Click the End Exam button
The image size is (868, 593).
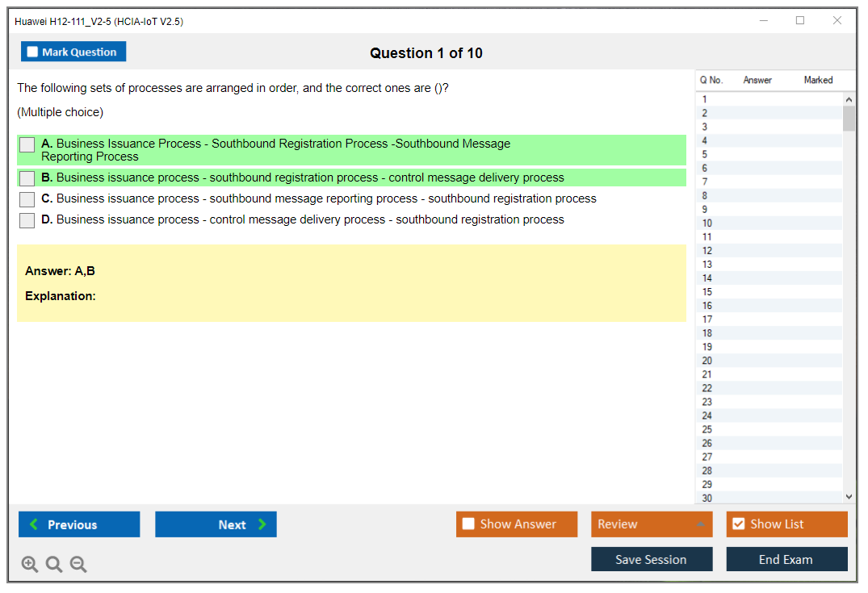coord(786,559)
